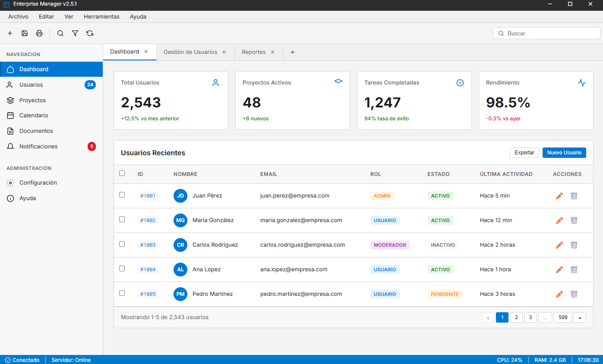Viewport: 603px width, 364px height.
Task: Click the PENDIENTE status badge
Action: (x=445, y=294)
